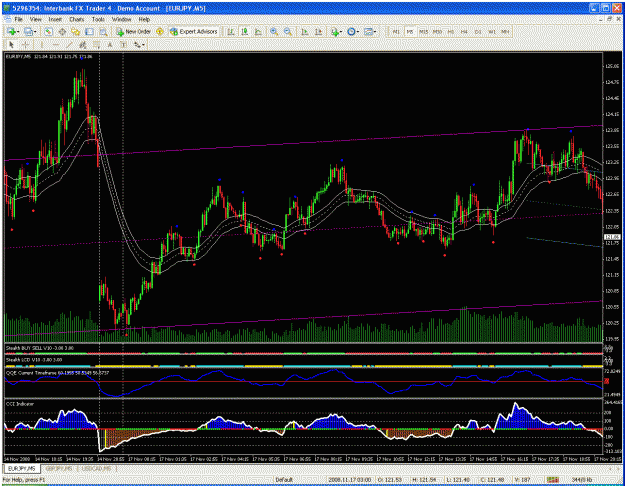Open the Profiles toolbar icon
The width and height of the screenshot is (625, 486).
[x=28, y=31]
